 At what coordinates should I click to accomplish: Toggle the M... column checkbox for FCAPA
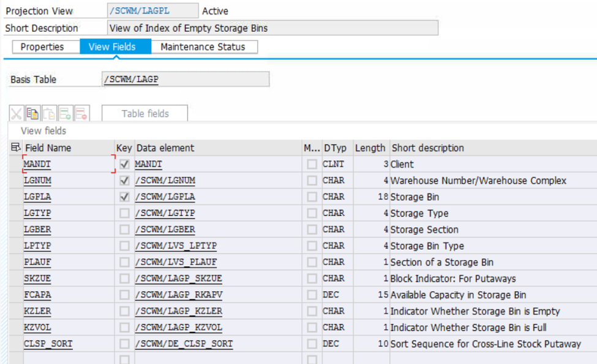[x=312, y=295]
